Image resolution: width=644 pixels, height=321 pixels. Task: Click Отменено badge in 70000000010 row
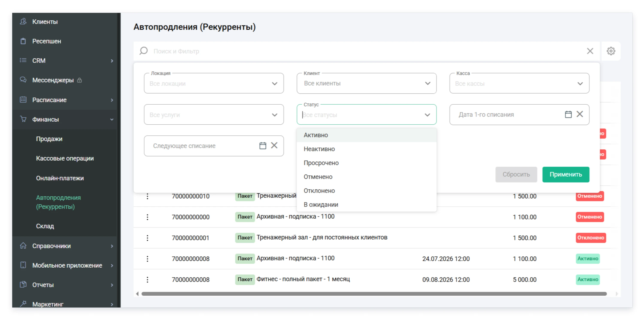[589, 196]
